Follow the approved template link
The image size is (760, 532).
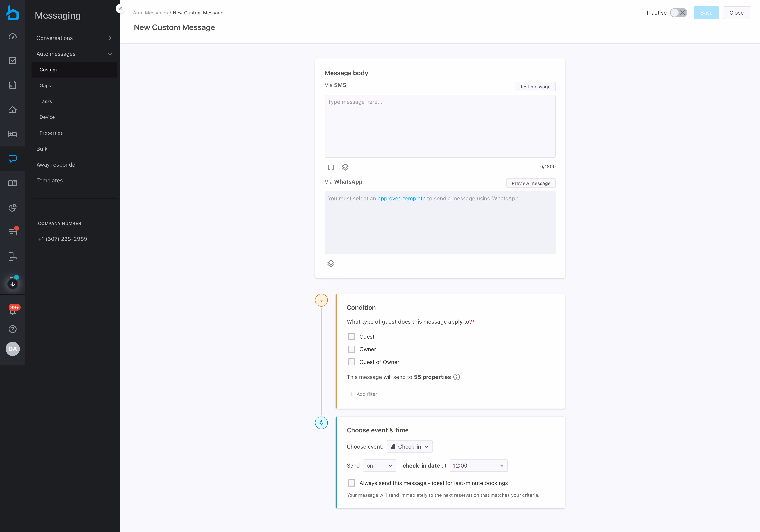[x=401, y=199]
